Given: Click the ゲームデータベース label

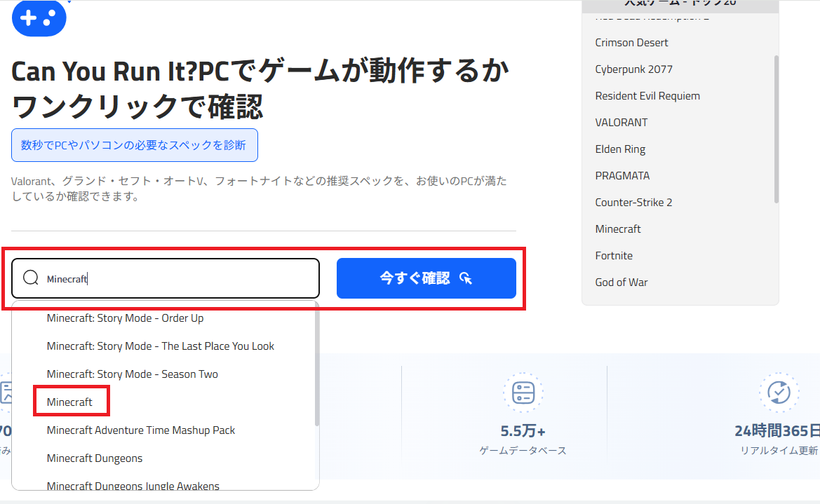Looking at the screenshot, I should click(523, 451).
